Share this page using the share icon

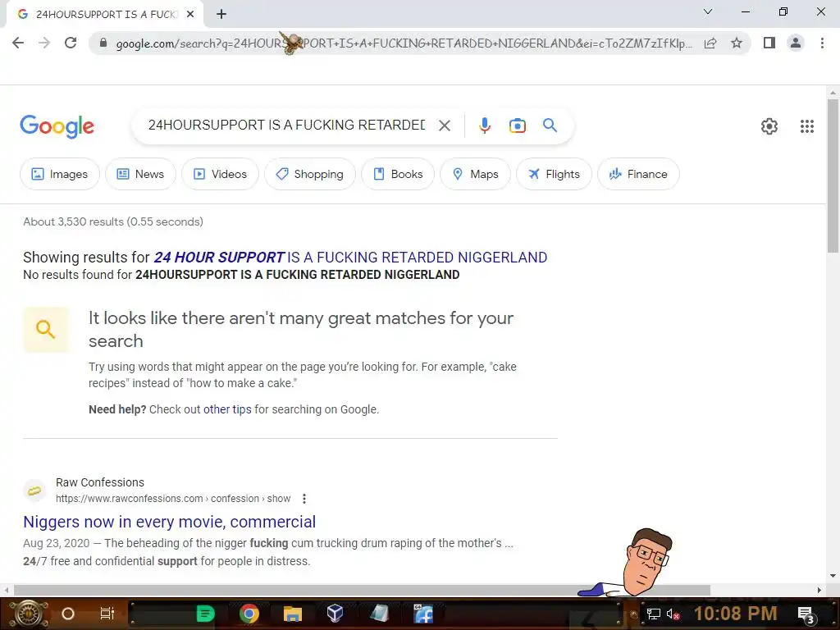click(710, 43)
